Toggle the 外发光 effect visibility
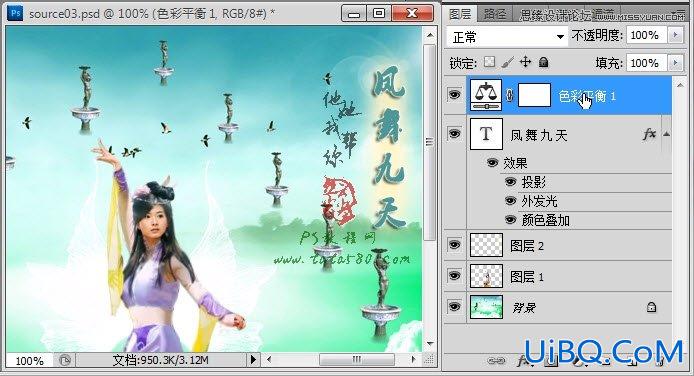The height and width of the screenshot is (376, 694). tap(510, 201)
